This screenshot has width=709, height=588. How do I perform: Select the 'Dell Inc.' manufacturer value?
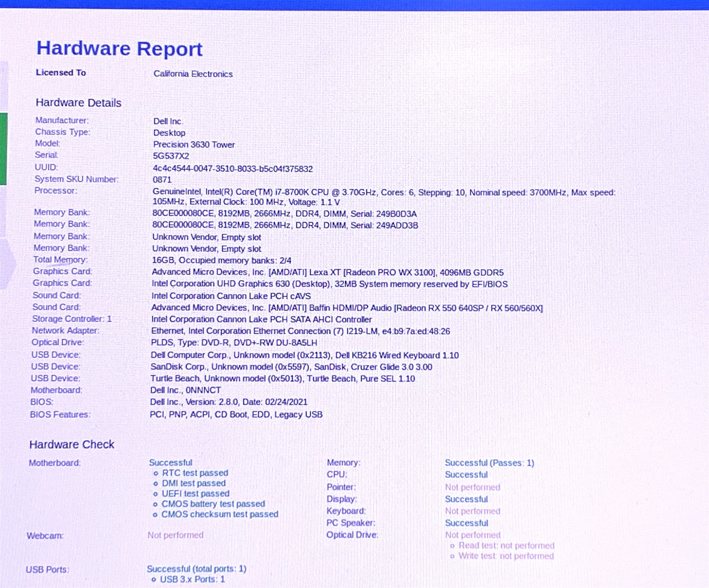click(168, 121)
